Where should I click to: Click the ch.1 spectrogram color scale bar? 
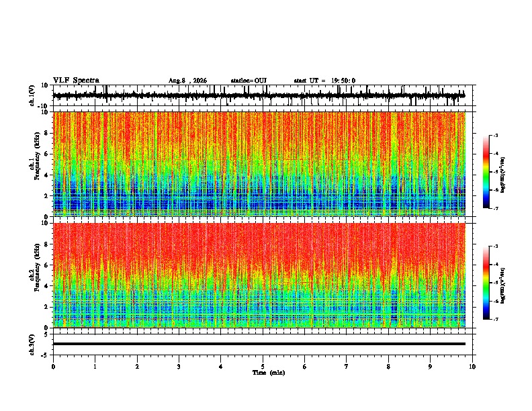[x=486, y=172]
